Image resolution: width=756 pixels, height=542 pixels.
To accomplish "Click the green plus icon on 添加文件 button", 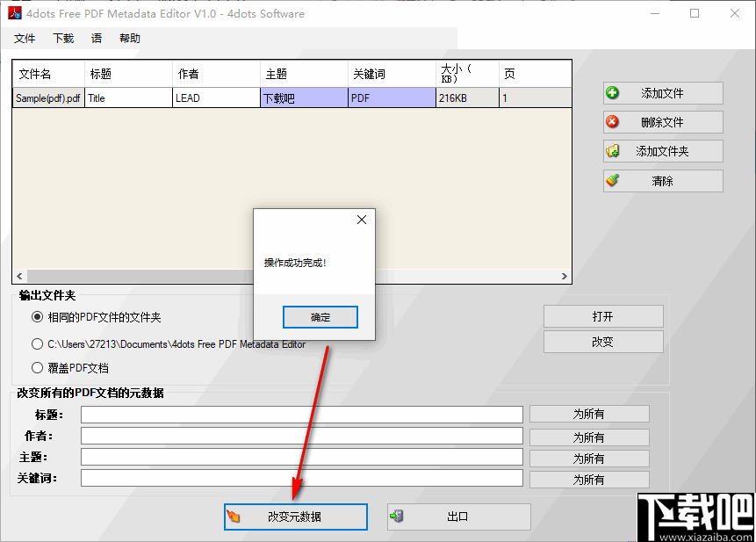I will [613, 92].
